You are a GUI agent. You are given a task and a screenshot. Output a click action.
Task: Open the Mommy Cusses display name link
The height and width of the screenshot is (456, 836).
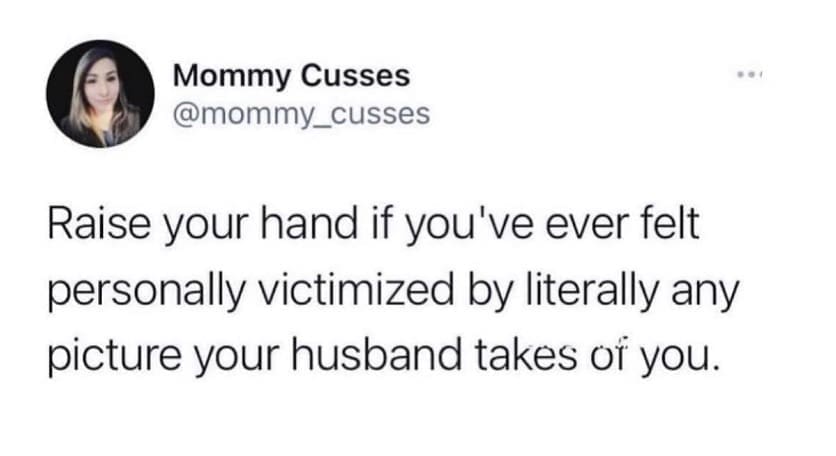291,76
